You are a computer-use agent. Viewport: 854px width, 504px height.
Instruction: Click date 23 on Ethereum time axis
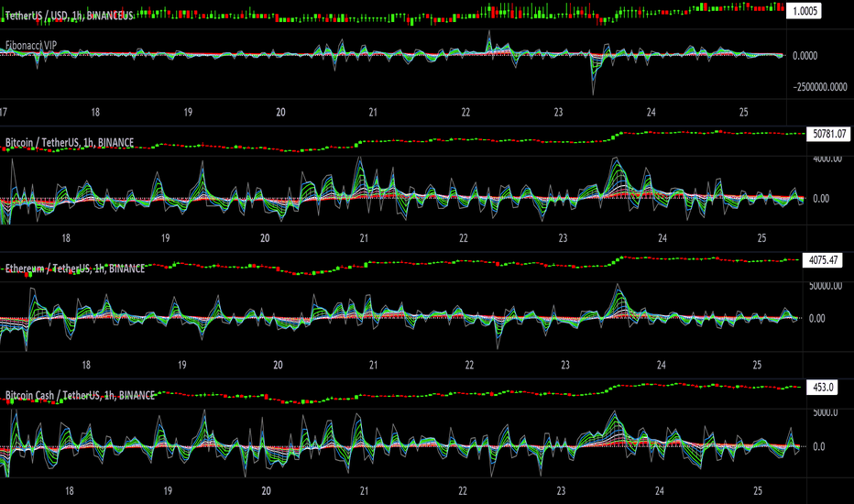coord(565,365)
